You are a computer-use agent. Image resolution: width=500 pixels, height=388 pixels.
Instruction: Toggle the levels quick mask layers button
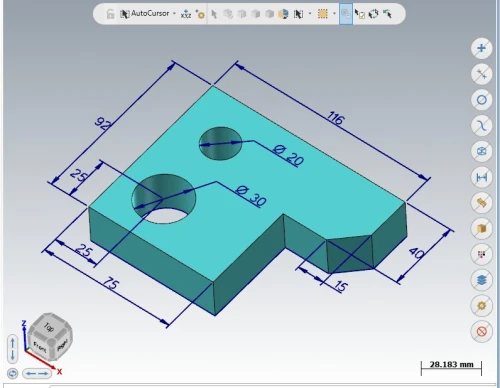(x=481, y=280)
